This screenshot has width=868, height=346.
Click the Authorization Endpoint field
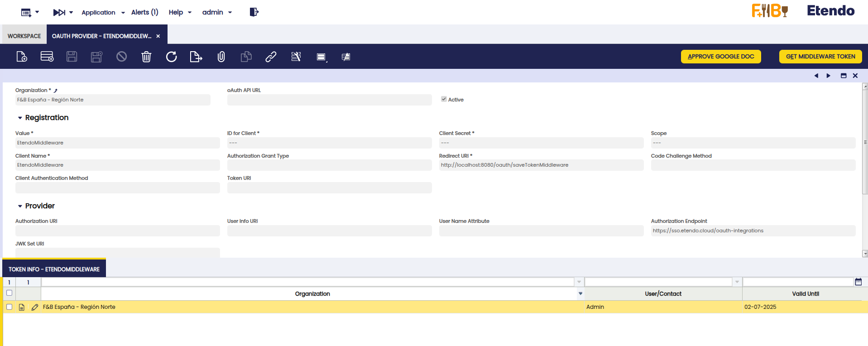753,231
